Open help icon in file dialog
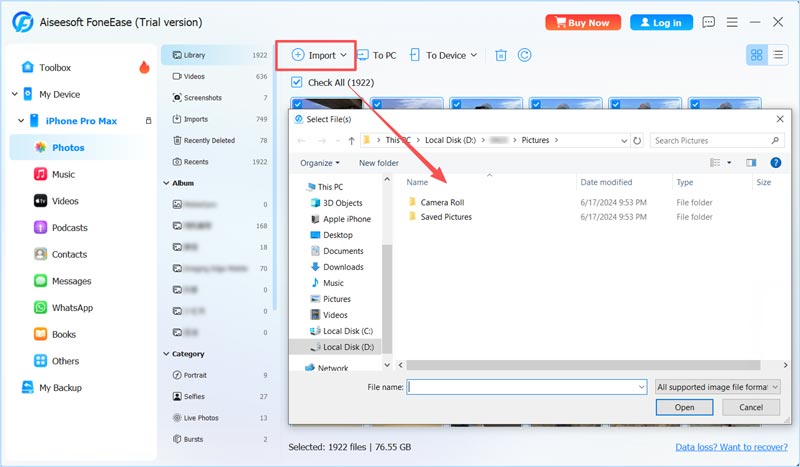The width and height of the screenshot is (800, 467). click(776, 163)
